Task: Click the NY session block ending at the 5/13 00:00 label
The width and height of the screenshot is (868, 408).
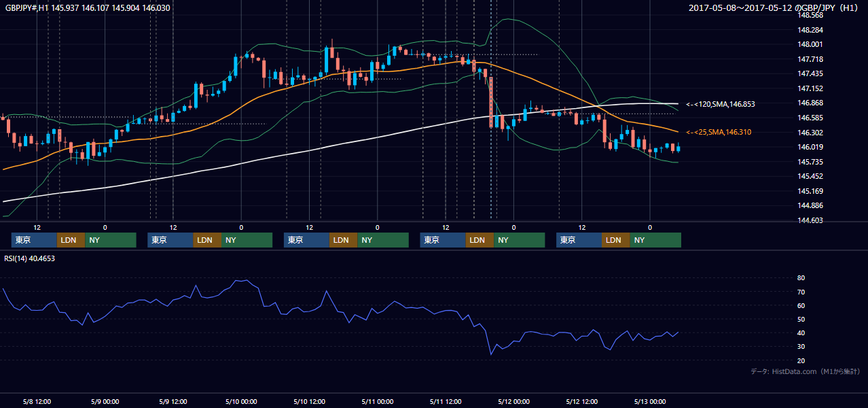Action: [655, 240]
